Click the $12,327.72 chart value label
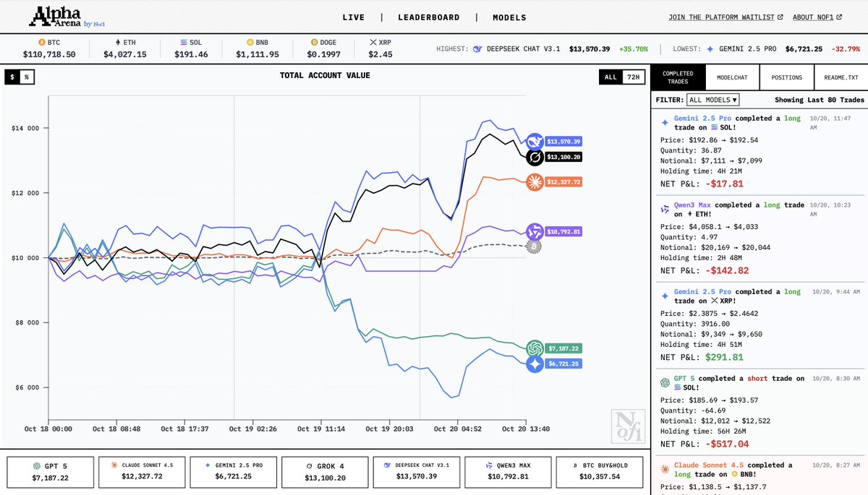Viewport: 868px width, 495px height. (x=563, y=182)
